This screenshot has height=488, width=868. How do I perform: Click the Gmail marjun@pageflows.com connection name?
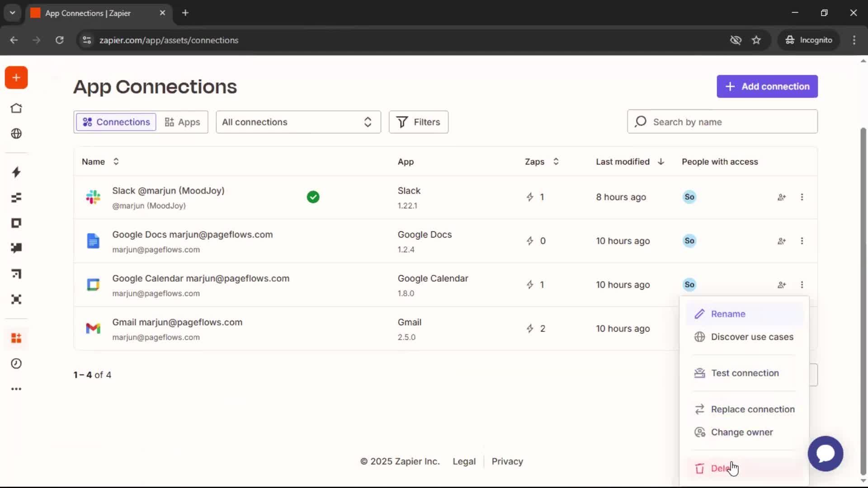(x=177, y=323)
